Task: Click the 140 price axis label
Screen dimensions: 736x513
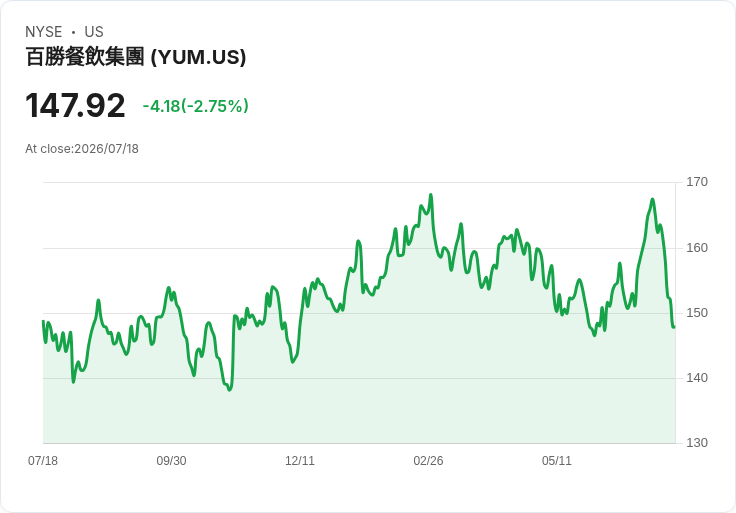Action: click(x=697, y=378)
